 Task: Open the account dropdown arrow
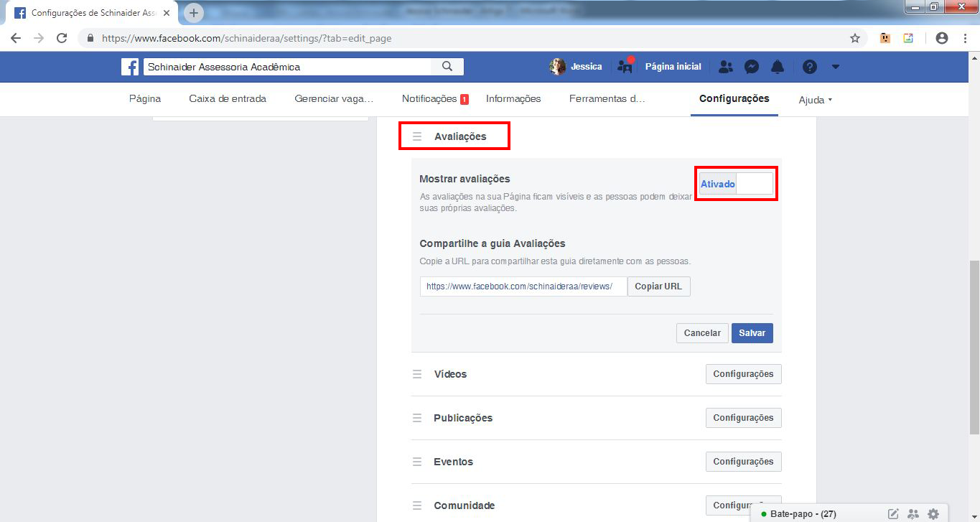click(x=835, y=67)
